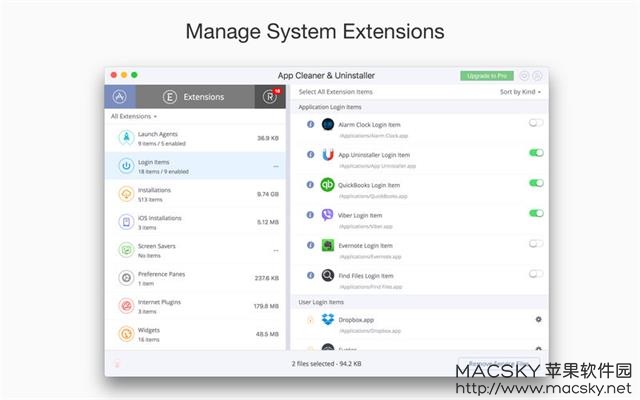Click the 9.74 GB Installations size
Screen dimensions: 640x400
click(x=268, y=194)
